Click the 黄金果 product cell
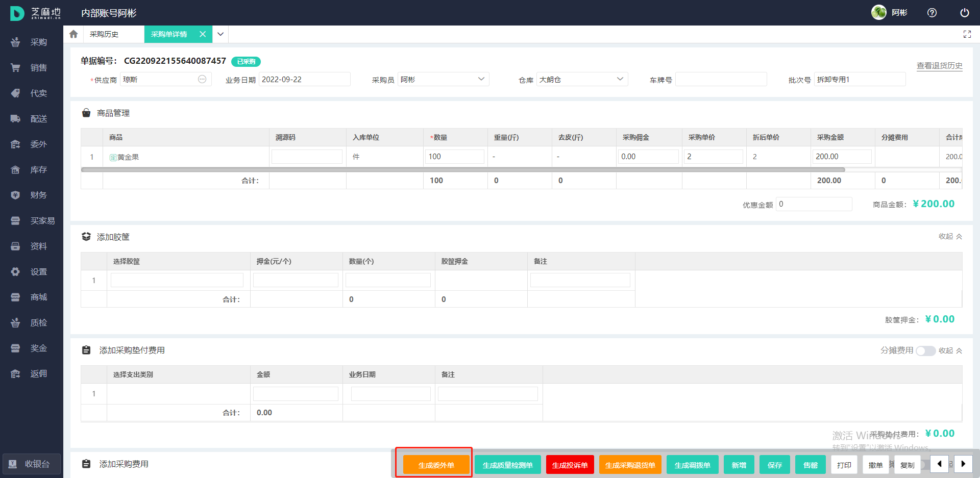Viewport: 980px width, 478px height. [186, 157]
